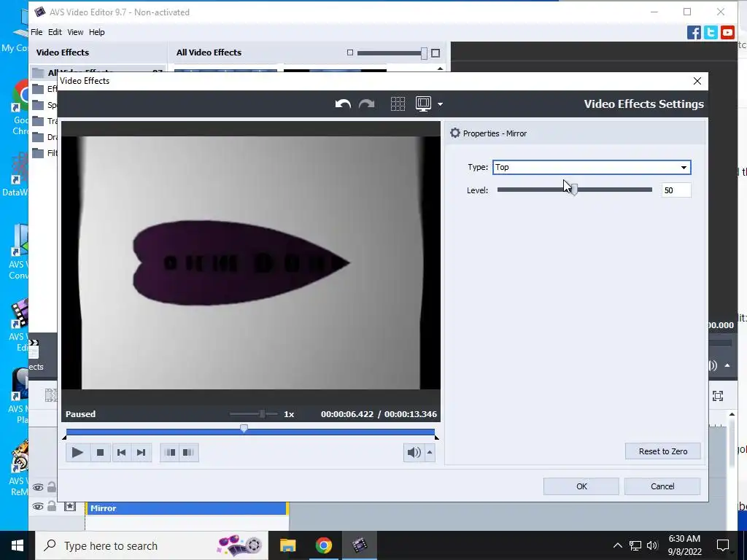Click the timeline vertical scroll up arrow

click(732, 415)
